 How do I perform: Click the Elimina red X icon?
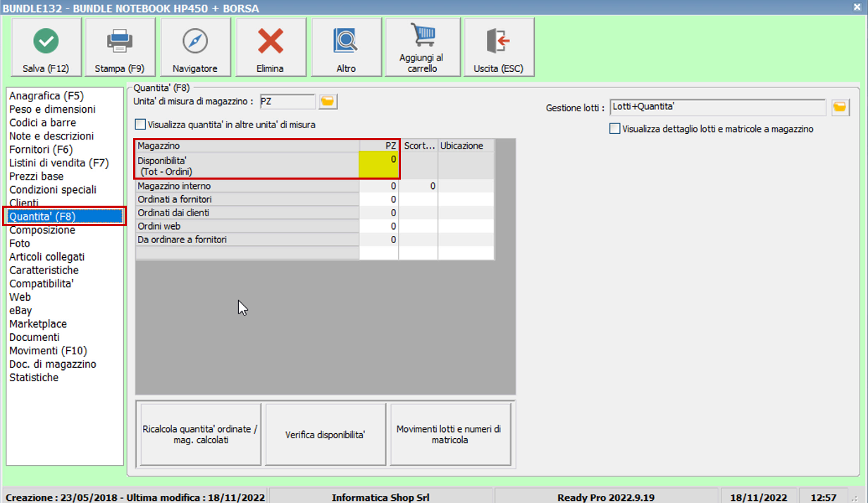(271, 42)
